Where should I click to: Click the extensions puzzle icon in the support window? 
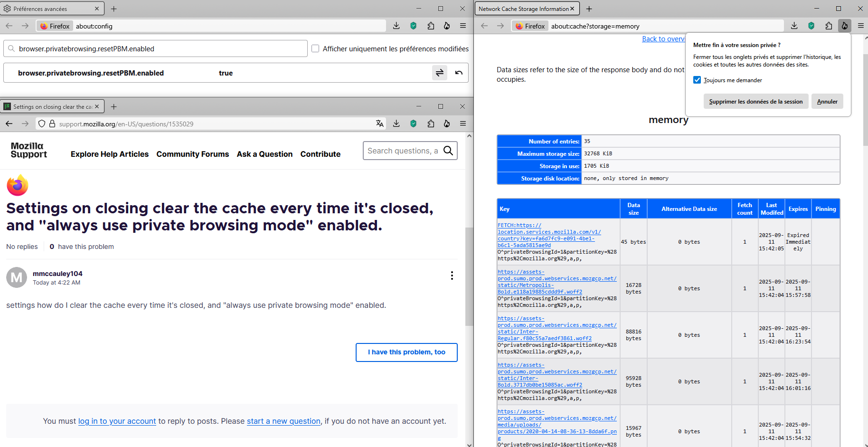(431, 124)
